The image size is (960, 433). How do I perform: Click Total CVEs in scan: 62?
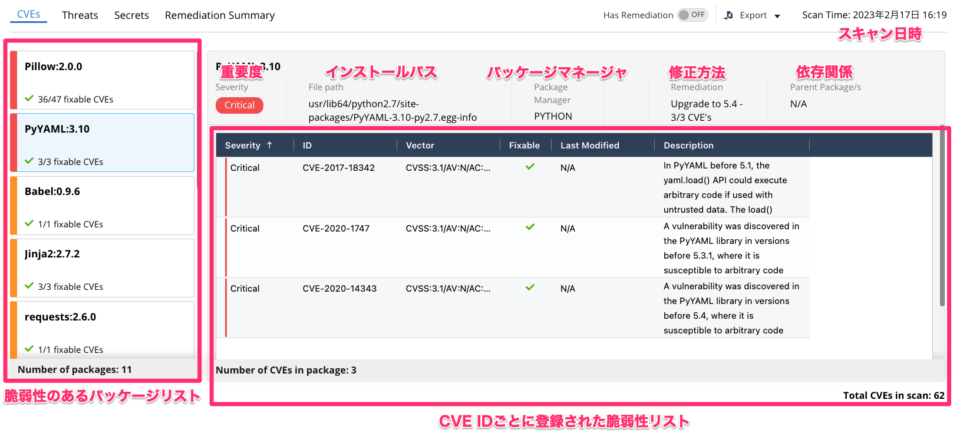(893, 395)
